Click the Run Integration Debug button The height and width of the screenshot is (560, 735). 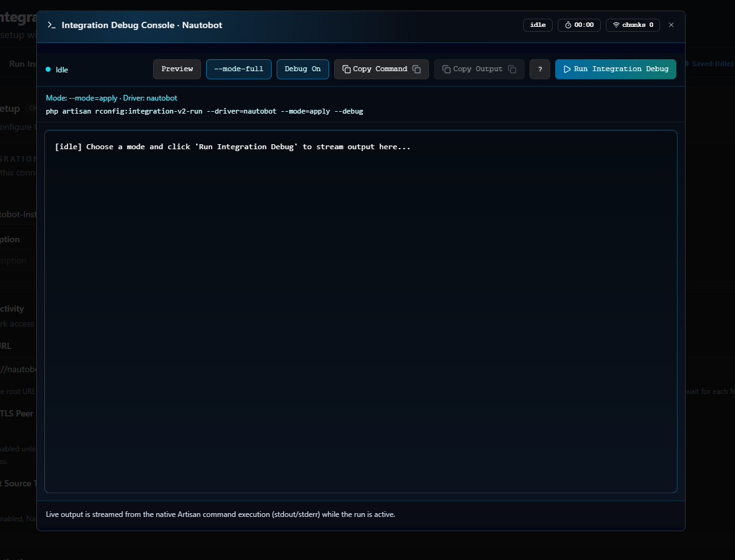(616, 69)
